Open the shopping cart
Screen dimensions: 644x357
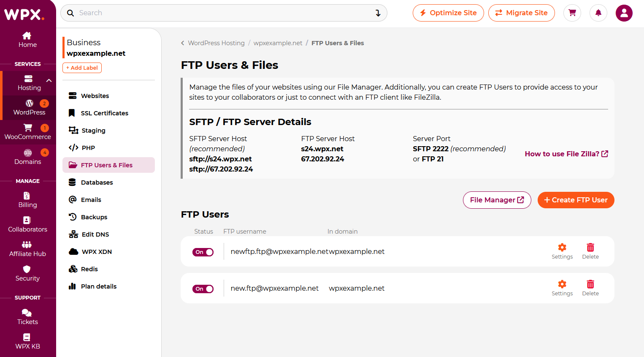[572, 13]
